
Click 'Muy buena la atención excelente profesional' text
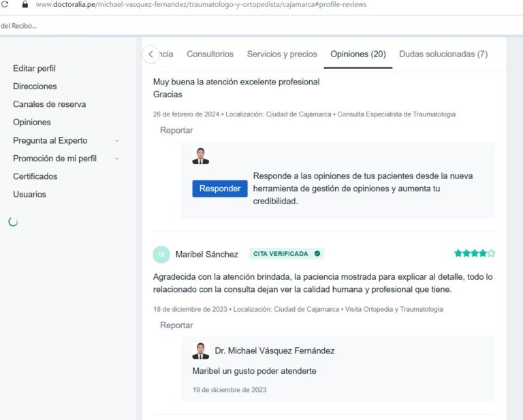pos(236,82)
